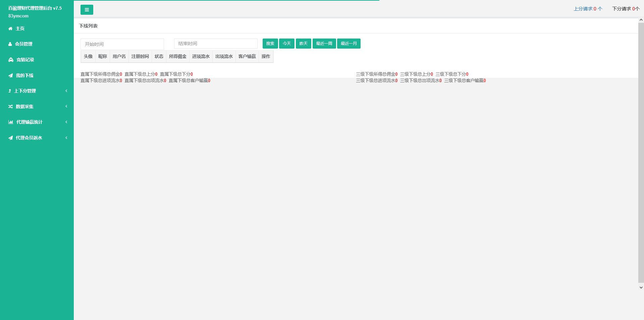Image resolution: width=644 pixels, height=320 pixels.
Task: Filter by 今天 button
Action: 286,44
